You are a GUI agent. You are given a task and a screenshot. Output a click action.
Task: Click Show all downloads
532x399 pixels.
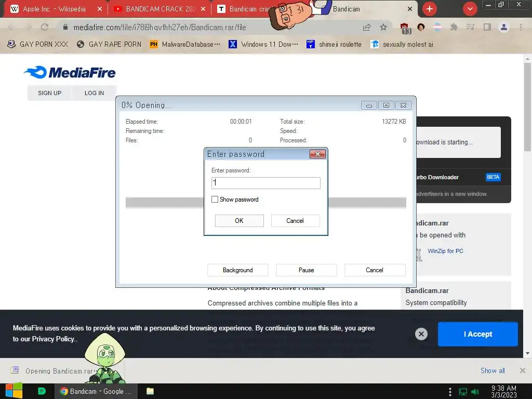(493, 370)
